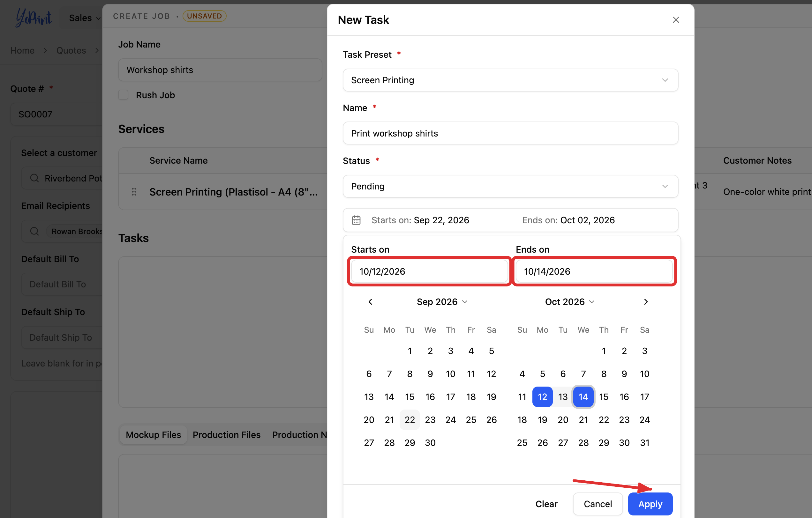Viewport: 812px width, 518px height.
Task: Click the YoPrint logo
Action: click(34, 18)
